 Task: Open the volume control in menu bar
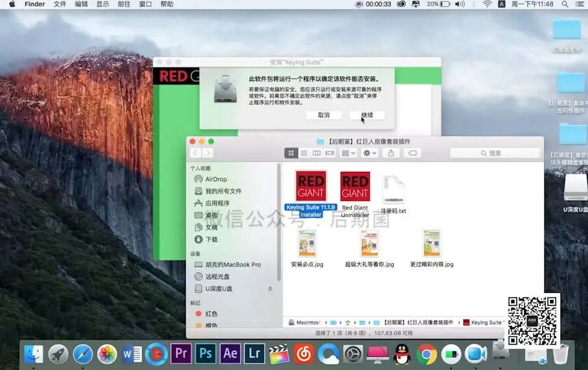tap(460, 4)
